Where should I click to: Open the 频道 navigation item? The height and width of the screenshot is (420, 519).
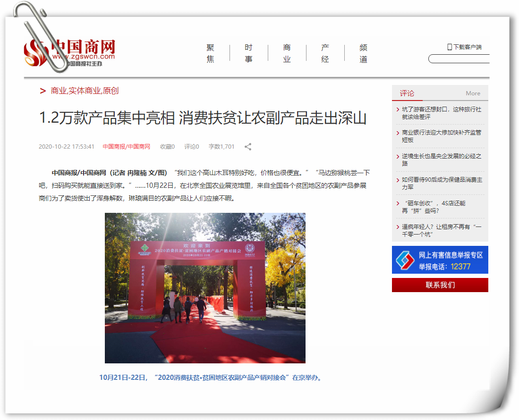363,53
